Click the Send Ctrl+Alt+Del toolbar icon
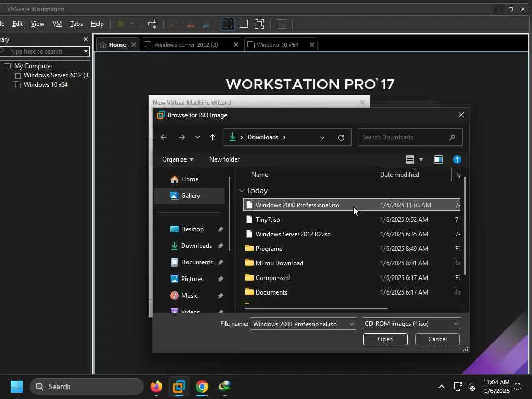Image resolution: width=532 pixels, height=399 pixels. [x=152, y=24]
